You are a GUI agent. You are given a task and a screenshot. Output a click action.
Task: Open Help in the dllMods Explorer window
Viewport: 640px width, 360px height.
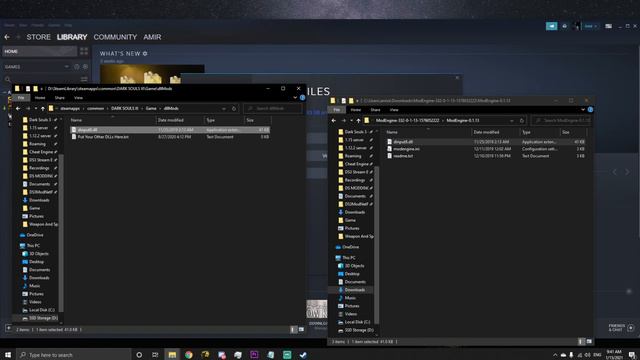coord(302,98)
